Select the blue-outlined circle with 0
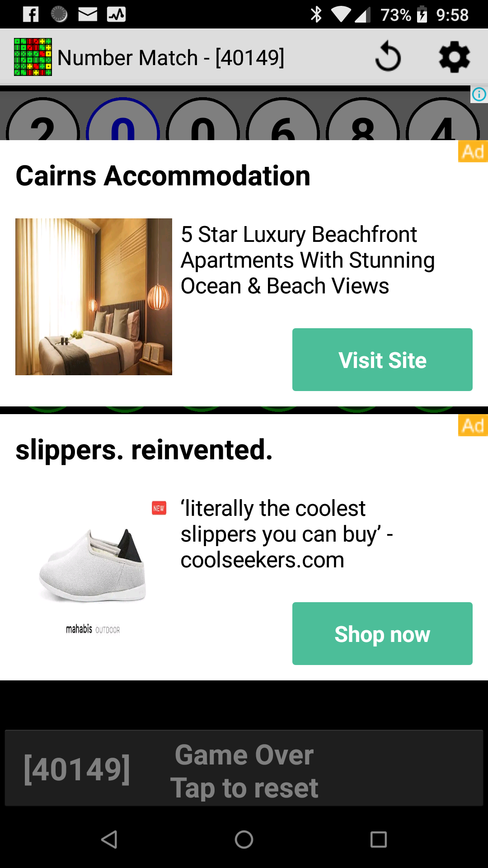 click(123, 119)
